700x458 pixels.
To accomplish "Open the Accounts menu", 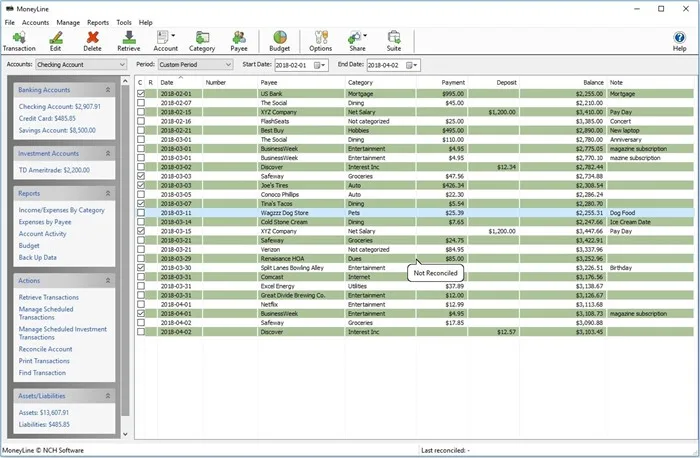I will [x=35, y=22].
